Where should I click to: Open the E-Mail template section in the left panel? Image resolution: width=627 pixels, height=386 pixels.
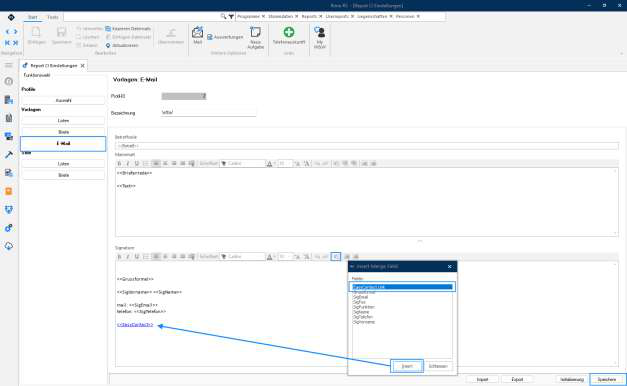[x=63, y=143]
